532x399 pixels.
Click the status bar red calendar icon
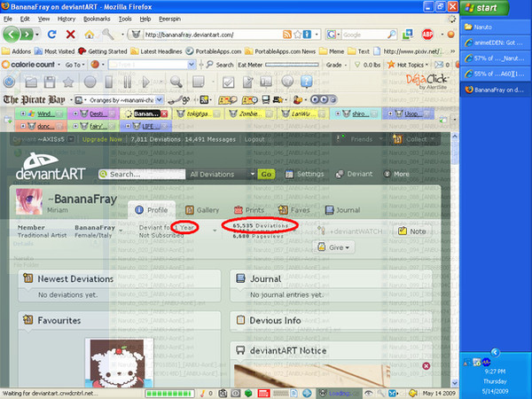click(263, 393)
